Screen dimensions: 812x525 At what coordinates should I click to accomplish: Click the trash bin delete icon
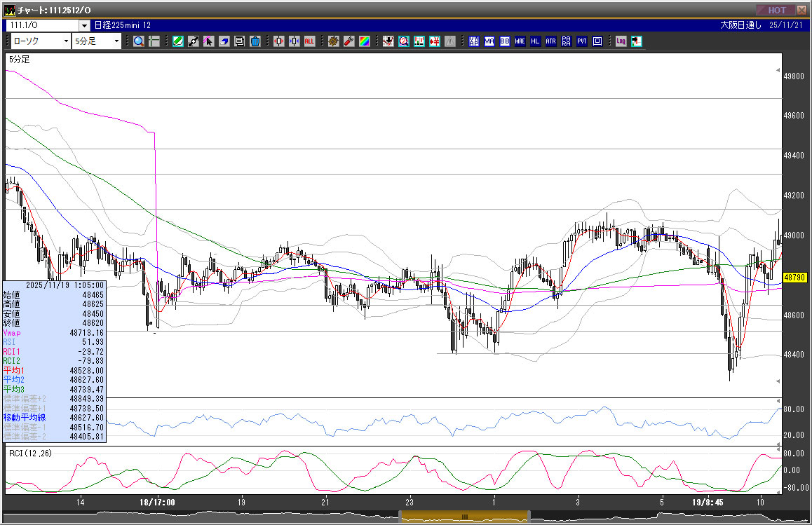click(255, 41)
